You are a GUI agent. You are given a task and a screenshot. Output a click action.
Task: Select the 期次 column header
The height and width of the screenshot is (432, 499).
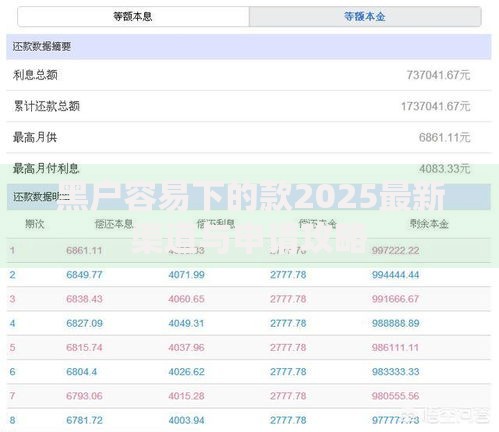coord(35,224)
